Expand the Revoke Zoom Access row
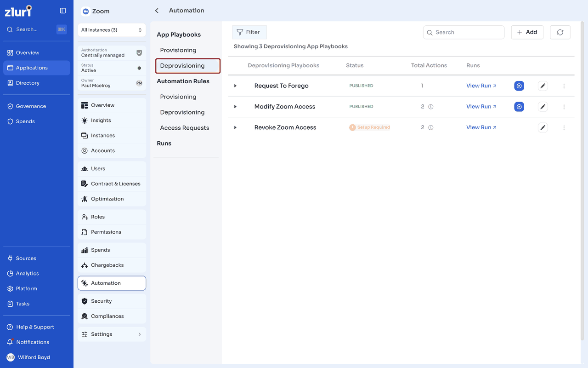 [x=235, y=127]
